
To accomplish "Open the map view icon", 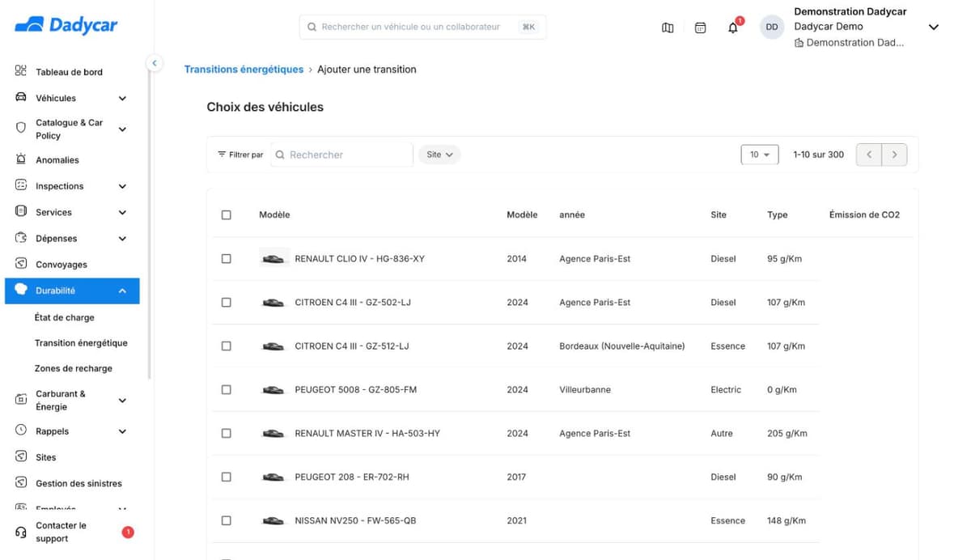I will [668, 28].
